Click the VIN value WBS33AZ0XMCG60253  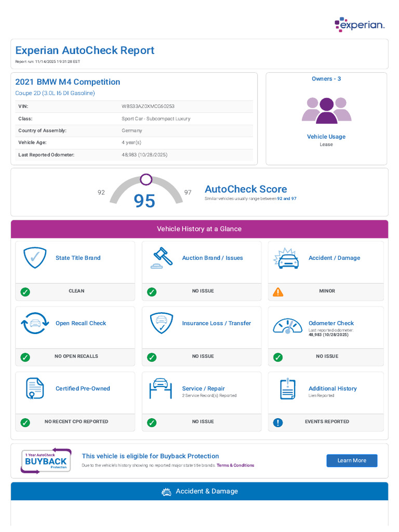(148, 106)
